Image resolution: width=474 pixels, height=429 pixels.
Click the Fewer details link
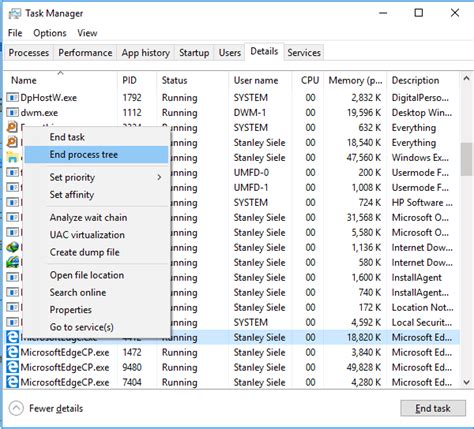tap(56, 408)
